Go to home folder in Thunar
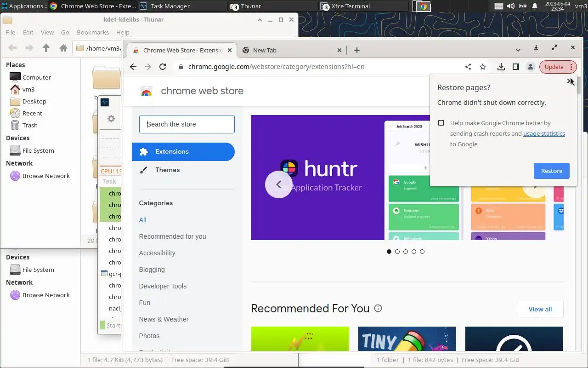This screenshot has width=588, height=368. point(63,48)
